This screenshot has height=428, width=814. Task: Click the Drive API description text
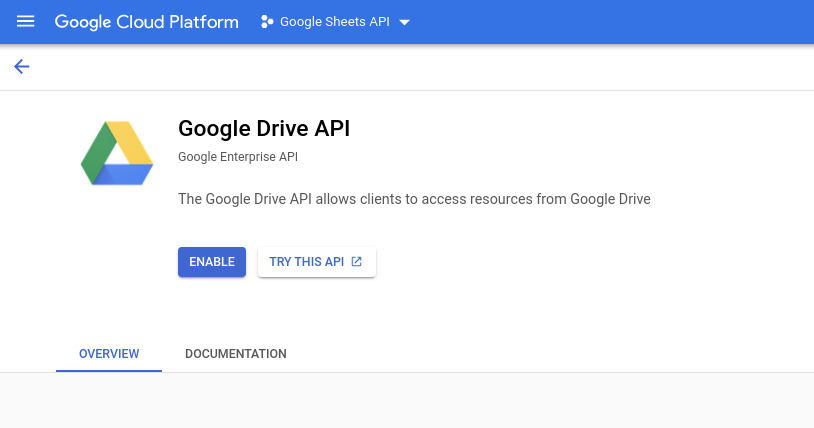point(414,199)
